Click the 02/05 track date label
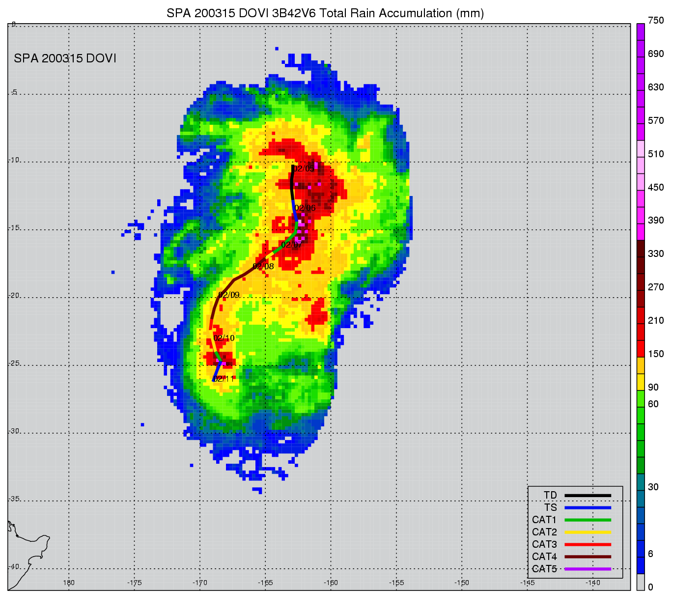Image resolution: width=700 pixels, height=615 pixels. 304,169
